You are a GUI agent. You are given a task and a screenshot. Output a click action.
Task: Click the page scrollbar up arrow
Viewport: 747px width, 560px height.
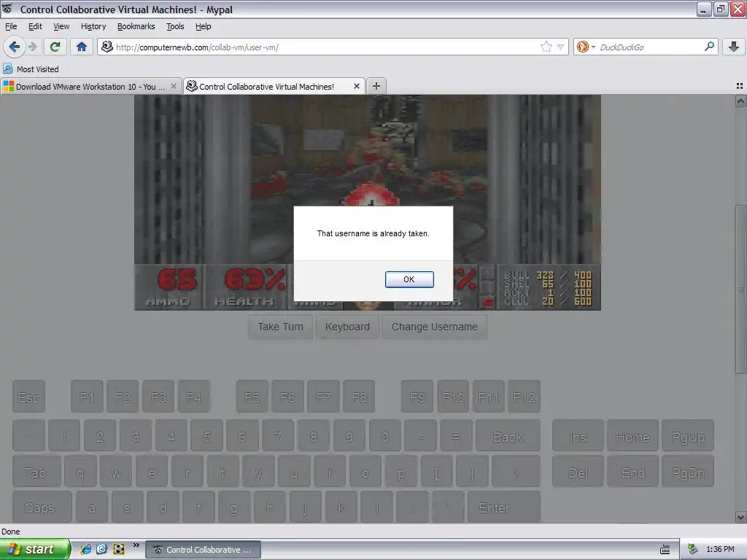click(x=740, y=101)
